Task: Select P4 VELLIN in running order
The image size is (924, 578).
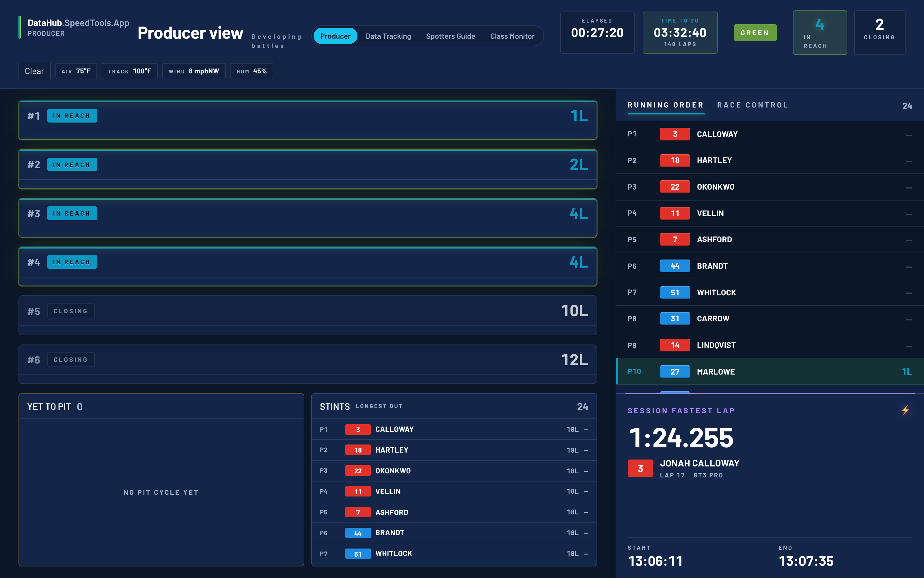Action: point(770,213)
